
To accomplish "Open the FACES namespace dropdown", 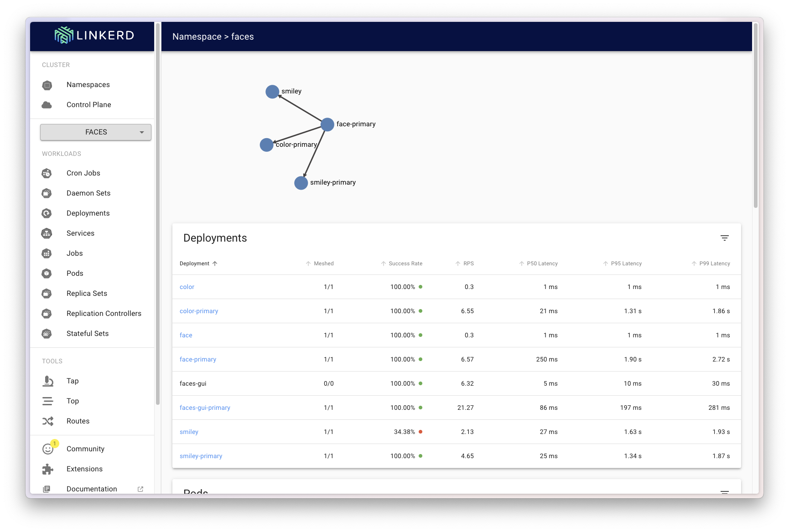I will pos(96,132).
